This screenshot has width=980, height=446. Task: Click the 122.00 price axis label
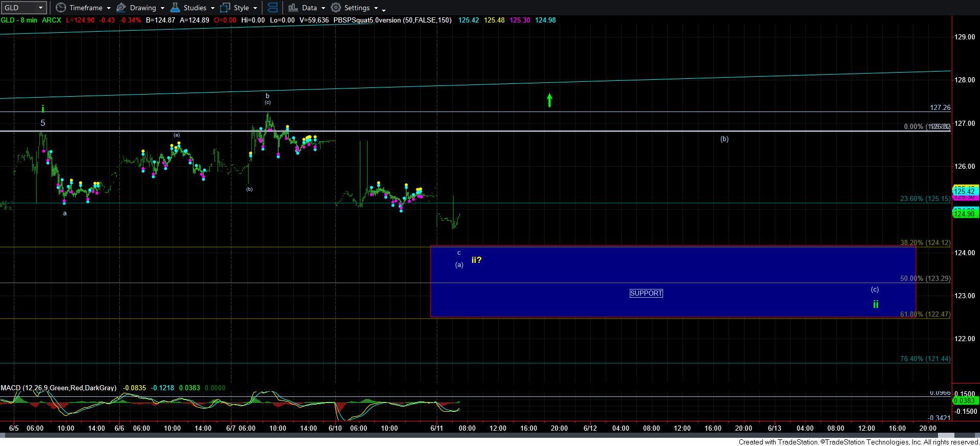[x=964, y=339]
